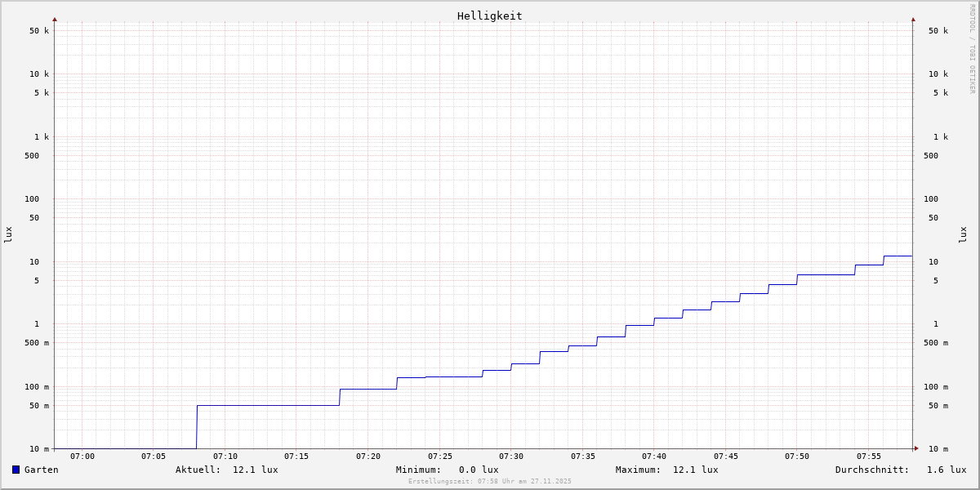Click the right vertical lux axis title
Screen dimensions: 980x490
tap(964, 234)
